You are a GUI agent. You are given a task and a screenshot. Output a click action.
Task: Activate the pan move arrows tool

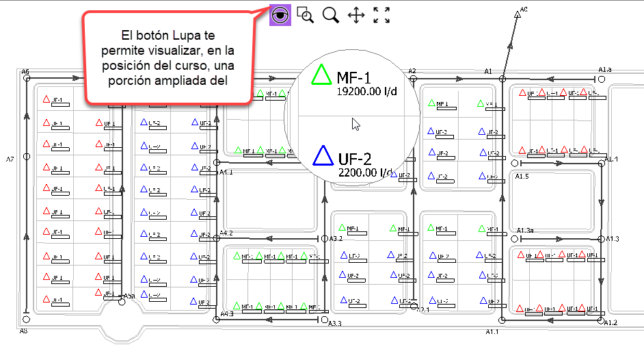pos(356,15)
